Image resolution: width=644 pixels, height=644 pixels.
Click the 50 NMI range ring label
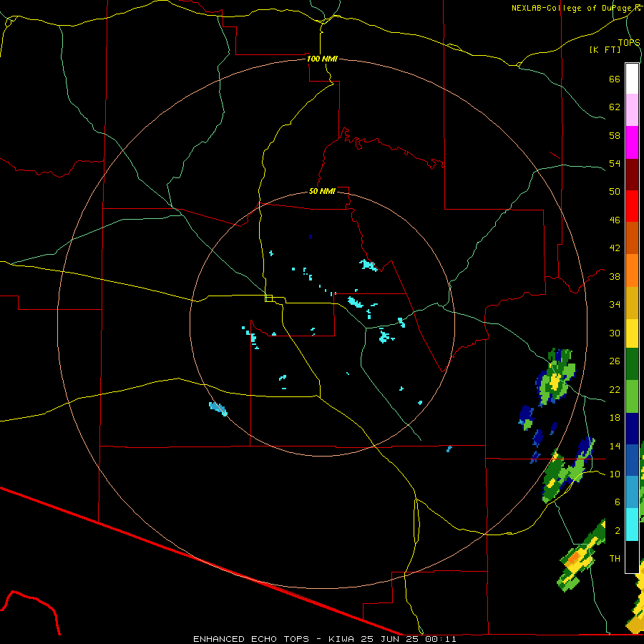[322, 191]
